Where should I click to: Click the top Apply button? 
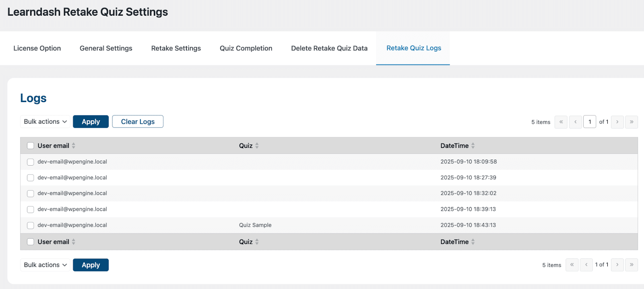[x=91, y=122]
